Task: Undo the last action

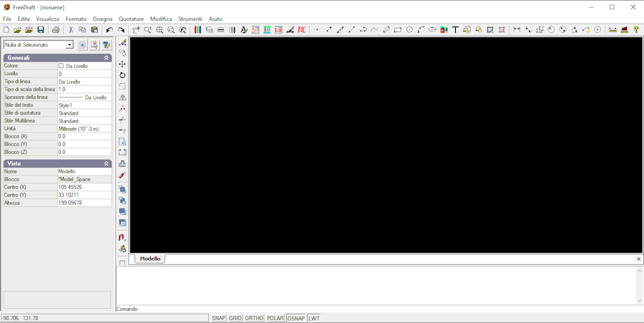Action: pos(109,29)
